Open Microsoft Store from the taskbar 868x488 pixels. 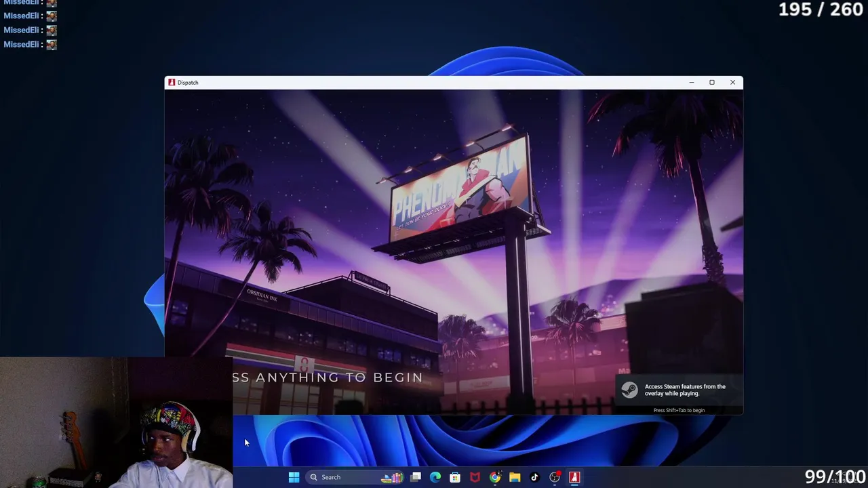pyautogui.click(x=455, y=477)
